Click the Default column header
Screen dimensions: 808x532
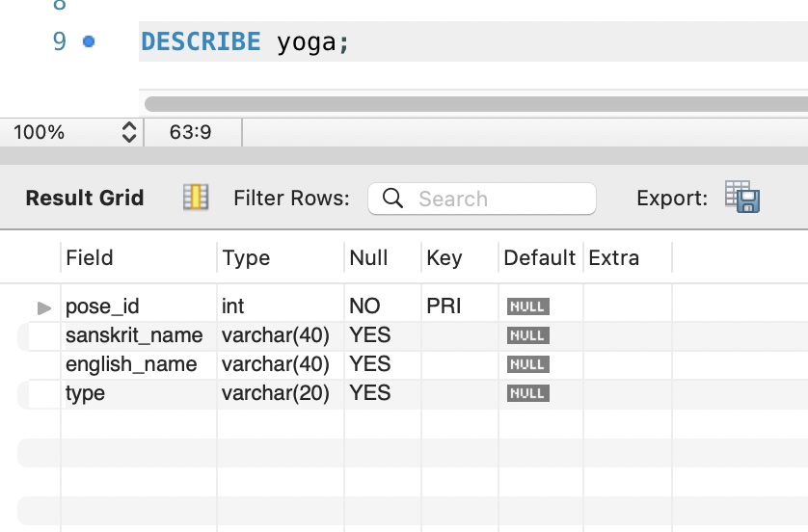click(x=539, y=257)
